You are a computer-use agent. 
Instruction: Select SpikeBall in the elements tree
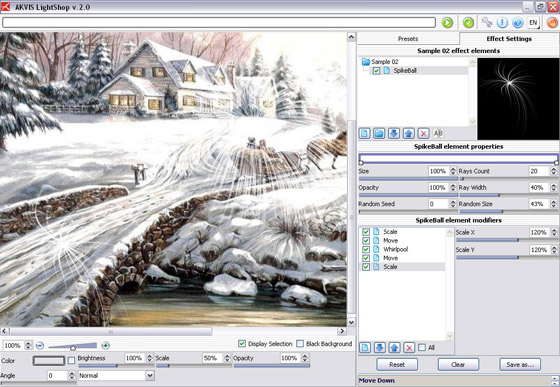click(x=405, y=71)
